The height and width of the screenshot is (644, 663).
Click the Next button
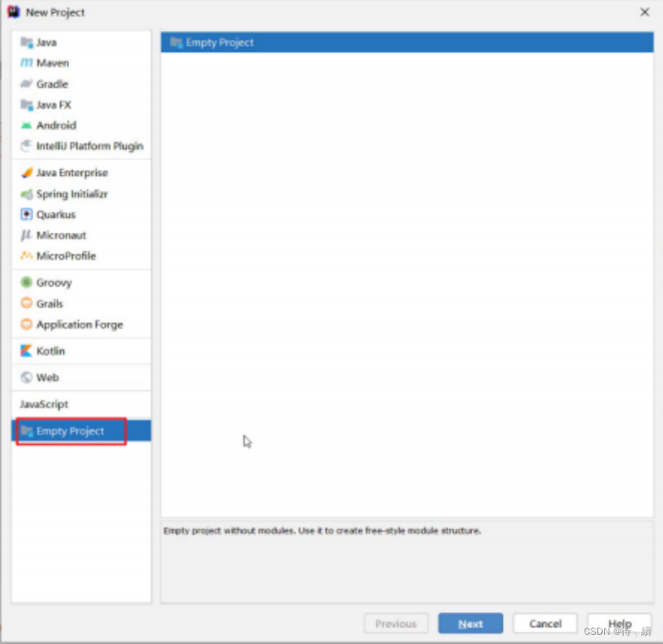[470, 623]
